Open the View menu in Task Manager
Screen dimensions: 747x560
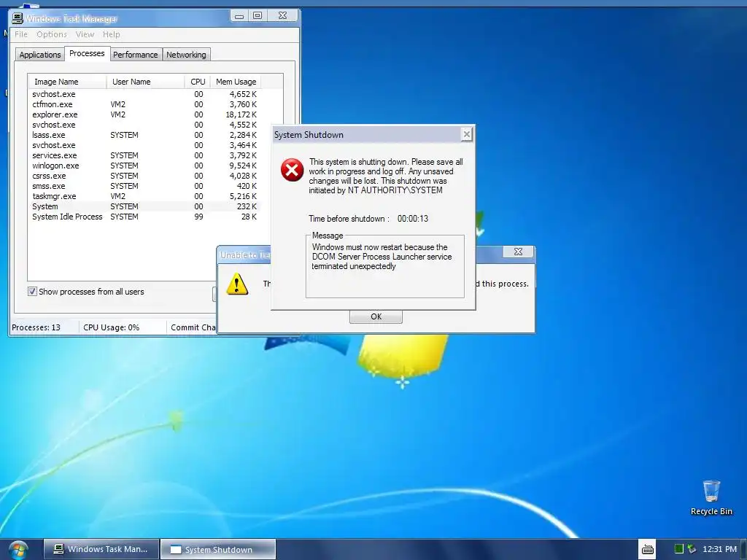pyautogui.click(x=85, y=34)
